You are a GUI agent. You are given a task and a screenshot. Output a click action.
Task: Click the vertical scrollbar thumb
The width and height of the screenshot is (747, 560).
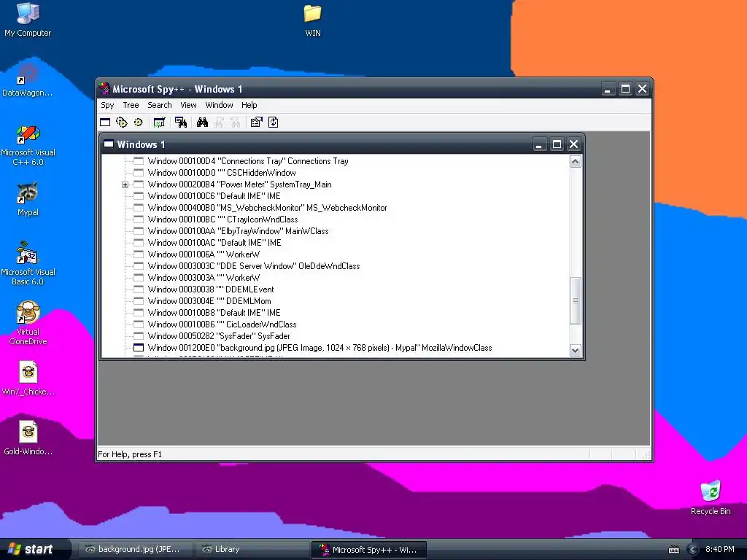(575, 301)
